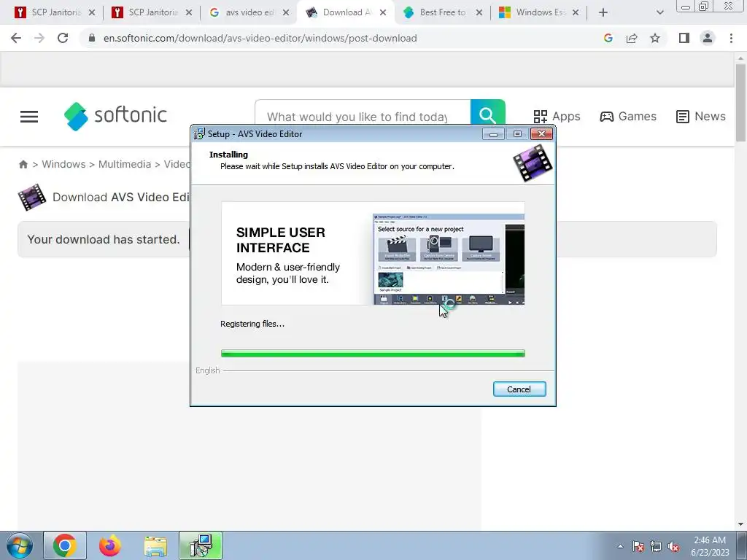The width and height of the screenshot is (747, 560).
Task: Click 'Your download has started.' text
Action: click(104, 239)
